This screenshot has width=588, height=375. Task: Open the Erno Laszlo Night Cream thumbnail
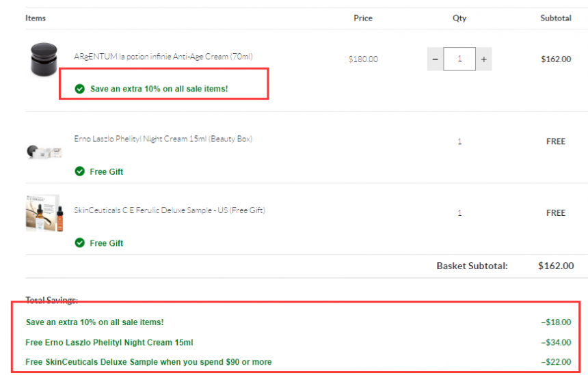tap(44, 151)
